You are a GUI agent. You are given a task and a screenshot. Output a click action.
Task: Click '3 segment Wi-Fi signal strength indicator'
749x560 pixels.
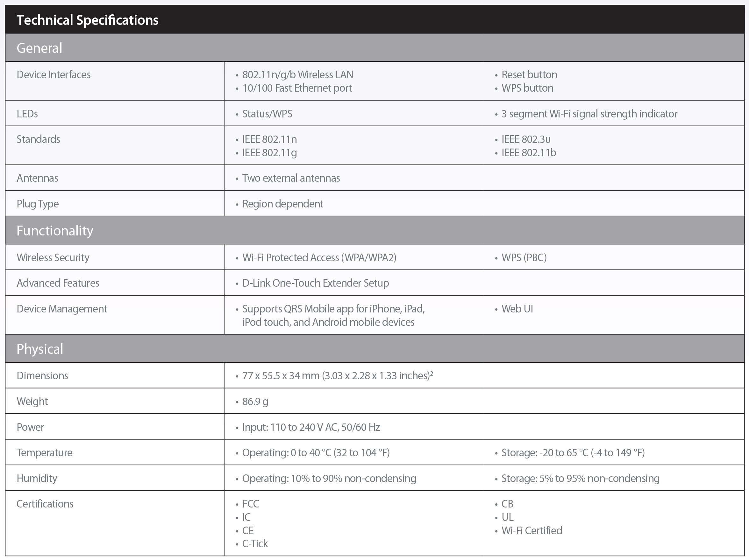(x=589, y=114)
